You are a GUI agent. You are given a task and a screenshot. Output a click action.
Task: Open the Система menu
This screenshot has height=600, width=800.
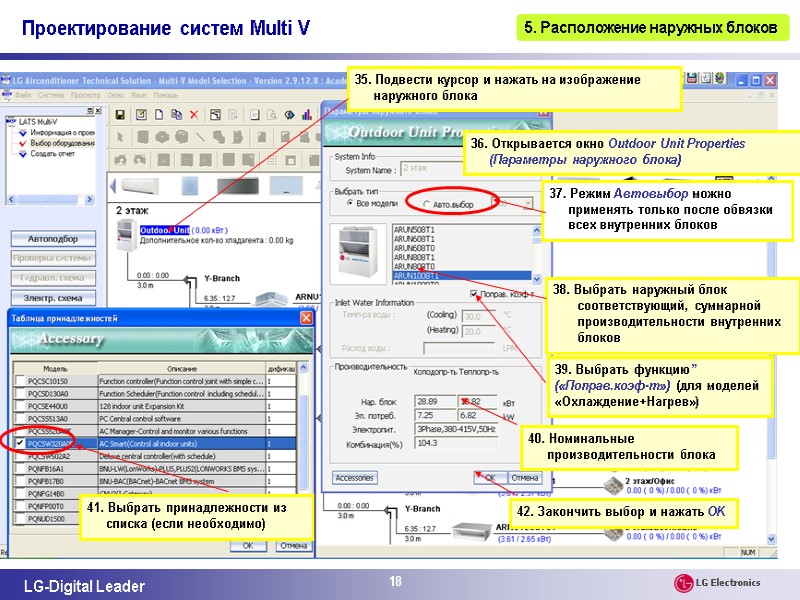coord(51,95)
